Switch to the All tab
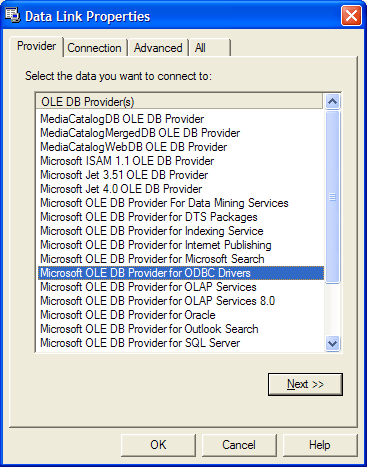This screenshot has width=367, height=467. [x=209, y=48]
